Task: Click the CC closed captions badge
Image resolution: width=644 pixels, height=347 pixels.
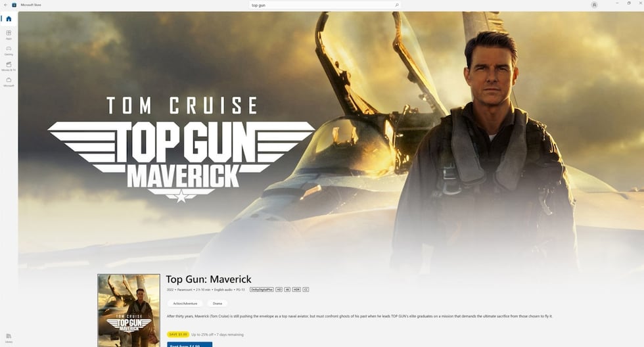Action: coord(306,290)
